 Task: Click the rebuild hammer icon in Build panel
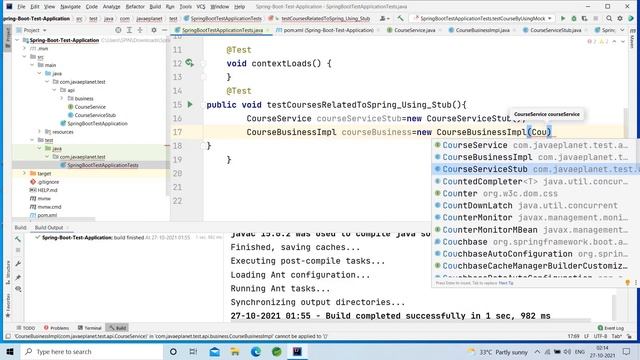point(18,239)
